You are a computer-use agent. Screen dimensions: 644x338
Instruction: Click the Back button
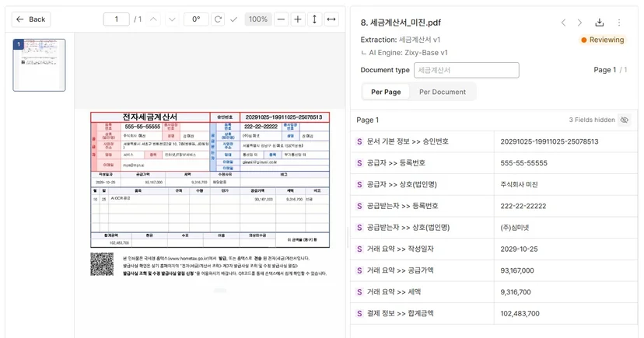coord(31,19)
